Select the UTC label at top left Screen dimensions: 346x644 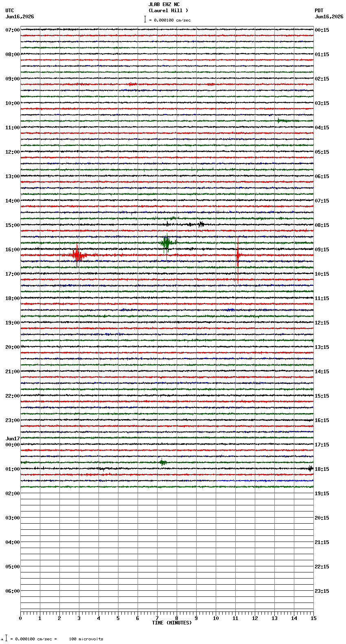[x=10, y=11]
